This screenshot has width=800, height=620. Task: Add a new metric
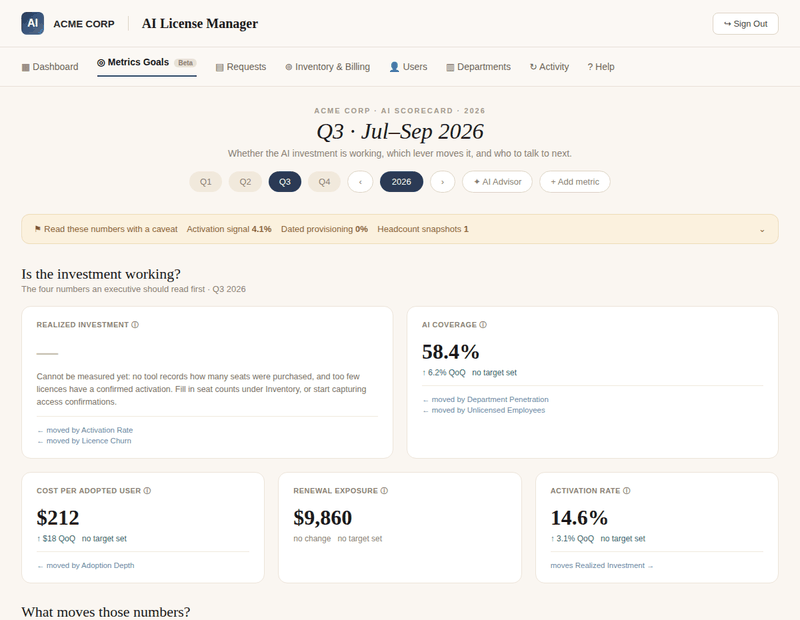click(574, 182)
